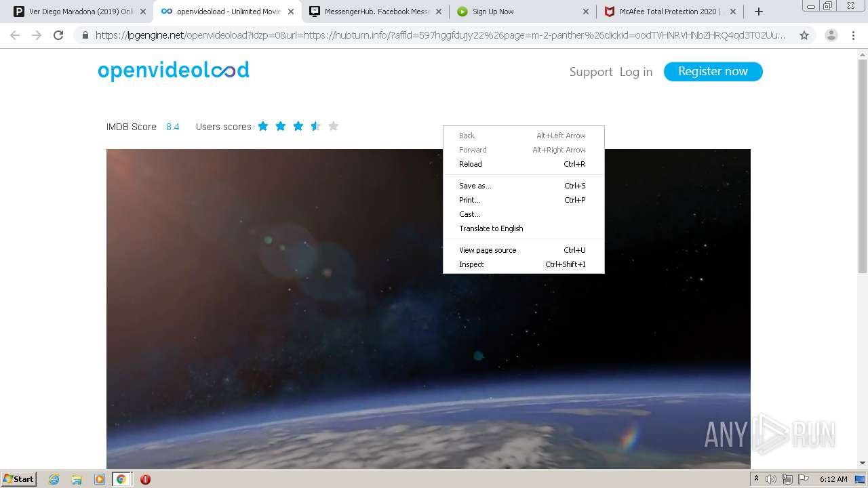
Task: Choose Reload from the context menu
Action: coord(524,164)
